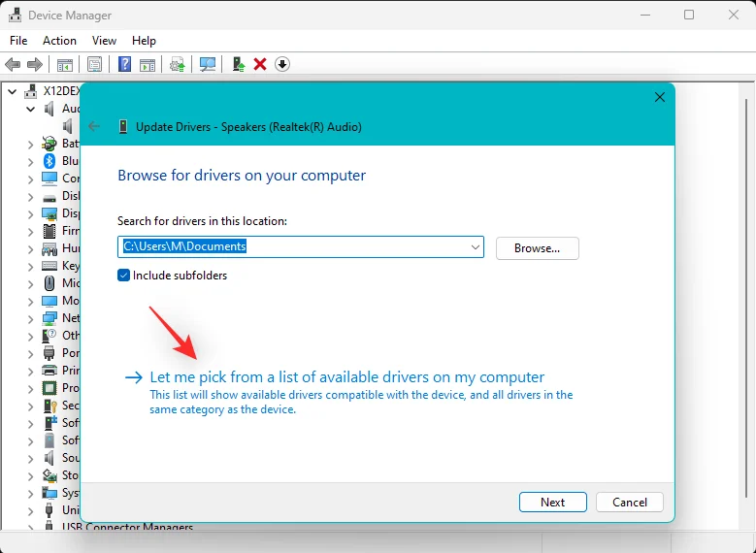
Task: Select the Security devices key icon
Action: click(50, 406)
